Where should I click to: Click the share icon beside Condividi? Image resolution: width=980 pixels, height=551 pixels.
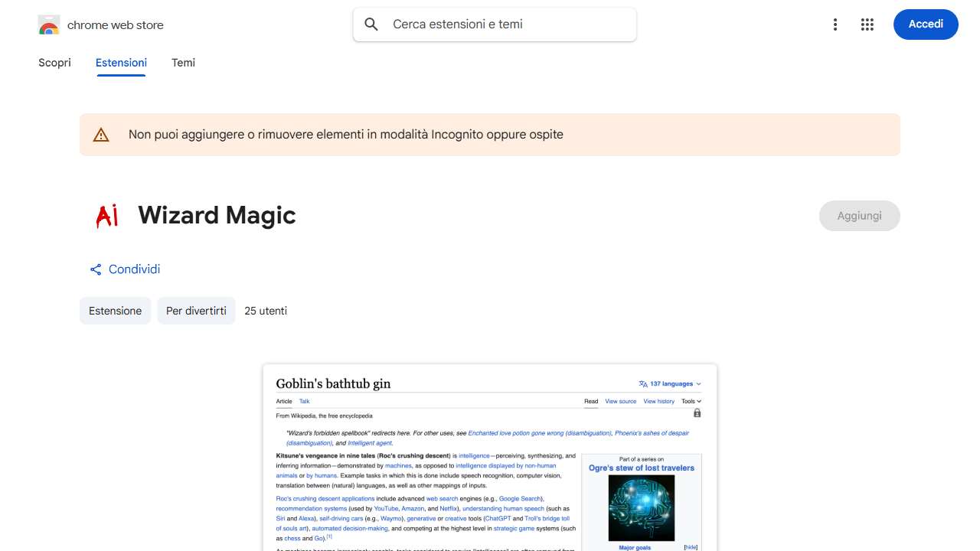pos(95,269)
